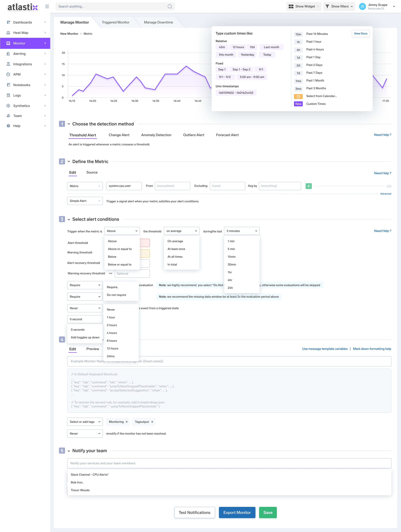Click the code view brackets icon
Viewport: 401px width, 532px height.
pyautogui.click(x=389, y=186)
